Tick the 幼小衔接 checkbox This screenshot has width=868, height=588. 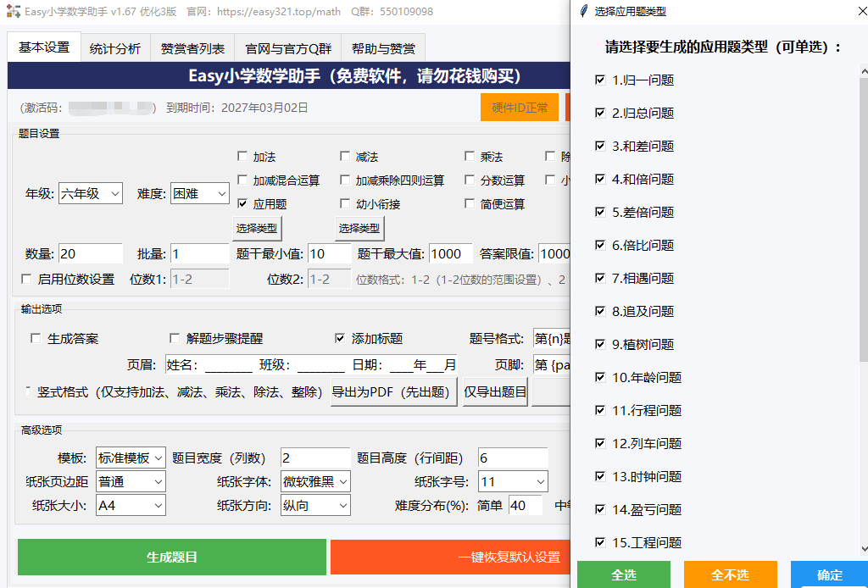345,203
